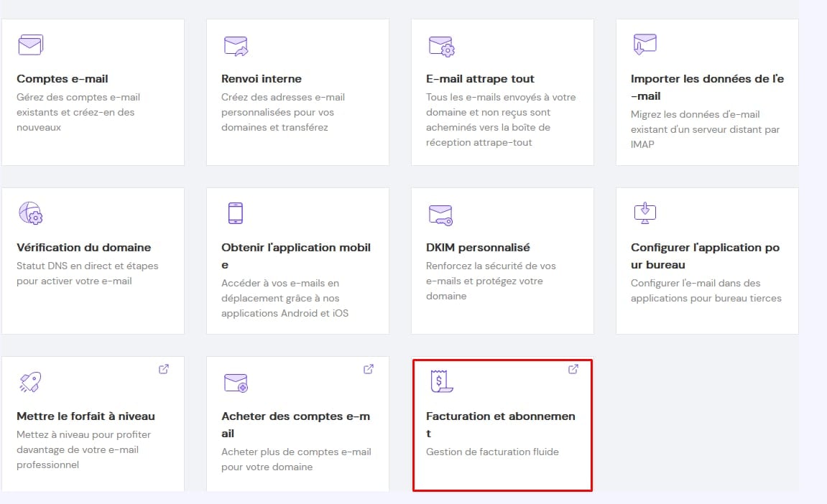This screenshot has height=504, width=827.
Task: Click the Acheter des comptes envelope icon
Action: pos(235,383)
